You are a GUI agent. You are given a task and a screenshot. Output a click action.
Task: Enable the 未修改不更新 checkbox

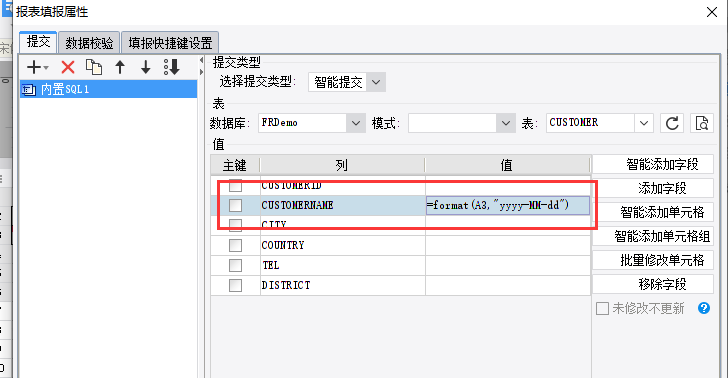[602, 308]
